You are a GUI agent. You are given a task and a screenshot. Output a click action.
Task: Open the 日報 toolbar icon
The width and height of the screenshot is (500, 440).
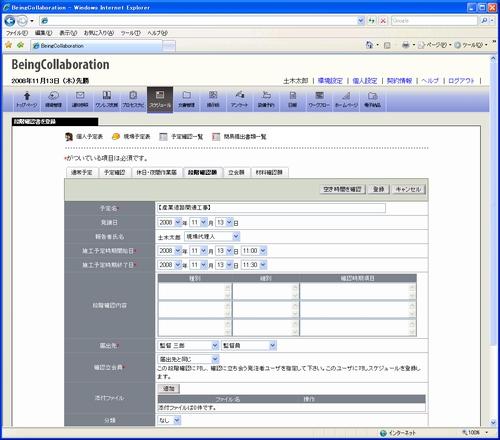click(292, 99)
